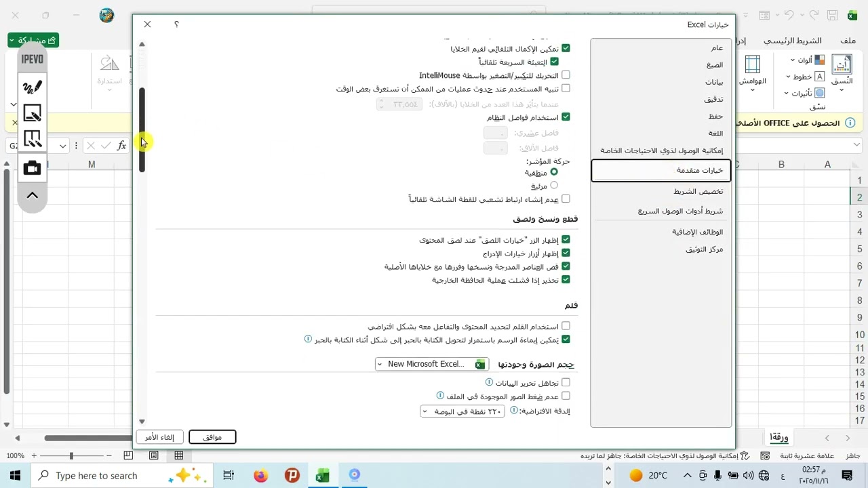The width and height of the screenshot is (868, 488).
Task: Collapse the IPEVO floating toolbar
Action: pos(32,195)
